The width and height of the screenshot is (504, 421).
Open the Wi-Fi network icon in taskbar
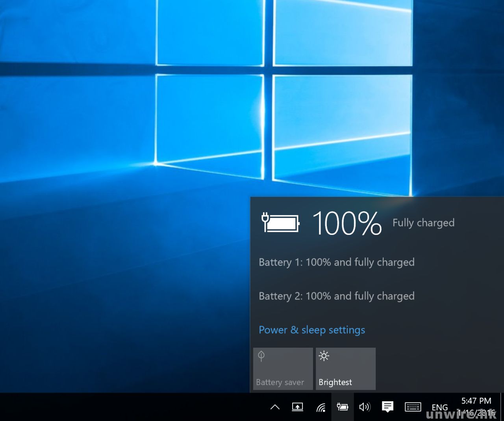[321, 407]
